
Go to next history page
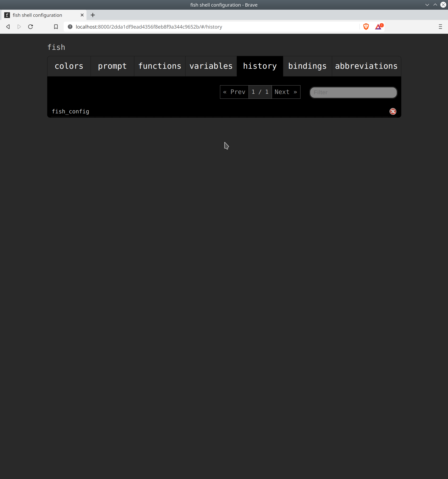pyautogui.click(x=286, y=92)
